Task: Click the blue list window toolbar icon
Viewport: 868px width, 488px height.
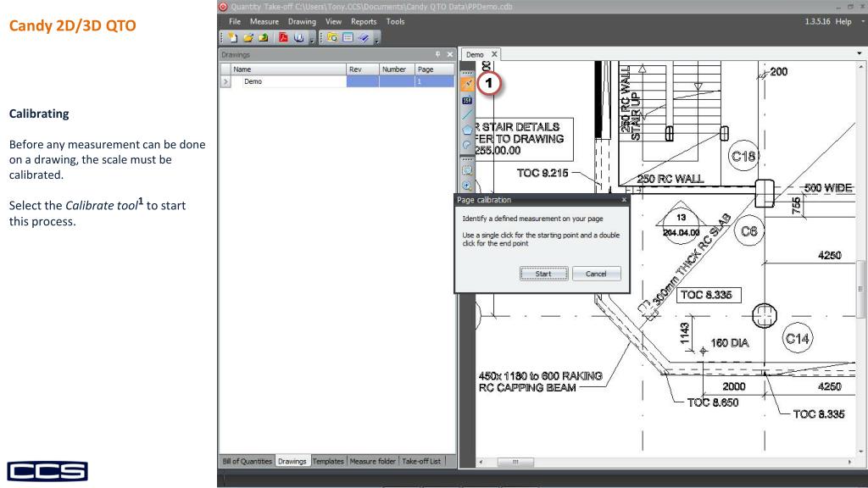Action: click(348, 37)
